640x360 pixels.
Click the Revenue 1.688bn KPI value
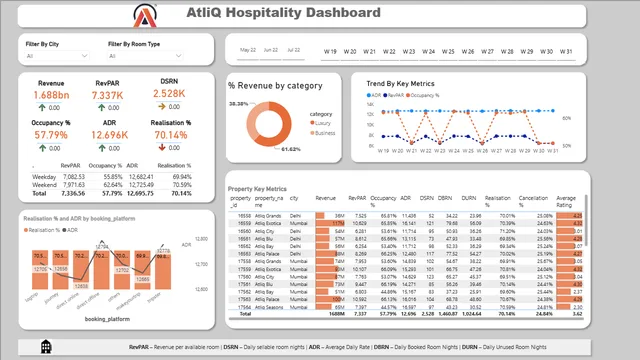click(x=51, y=95)
